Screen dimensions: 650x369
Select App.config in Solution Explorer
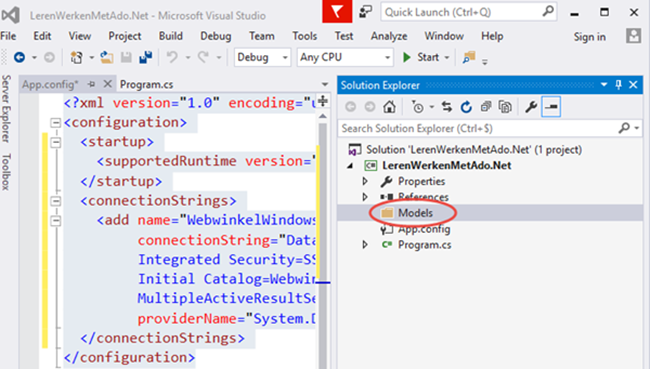click(x=424, y=229)
